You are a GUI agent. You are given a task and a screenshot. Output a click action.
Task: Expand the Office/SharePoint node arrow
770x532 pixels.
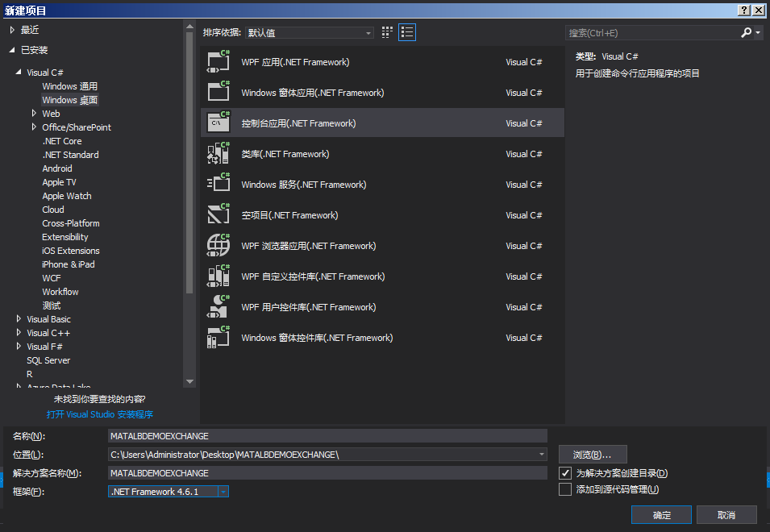point(34,127)
